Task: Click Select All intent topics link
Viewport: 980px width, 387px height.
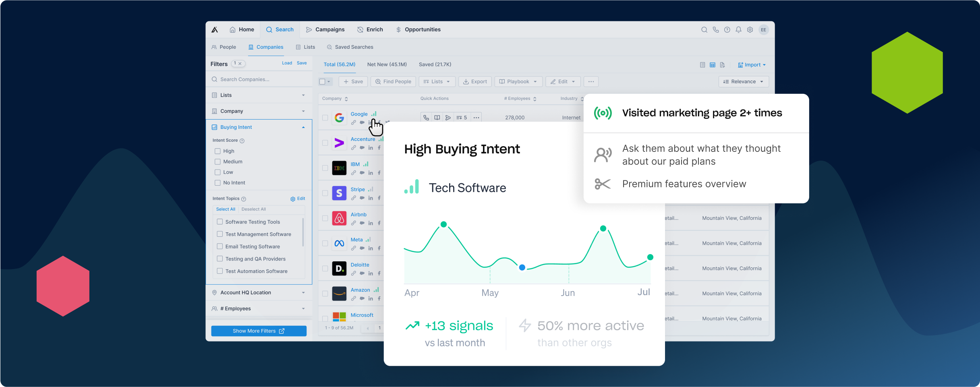Action: click(226, 209)
